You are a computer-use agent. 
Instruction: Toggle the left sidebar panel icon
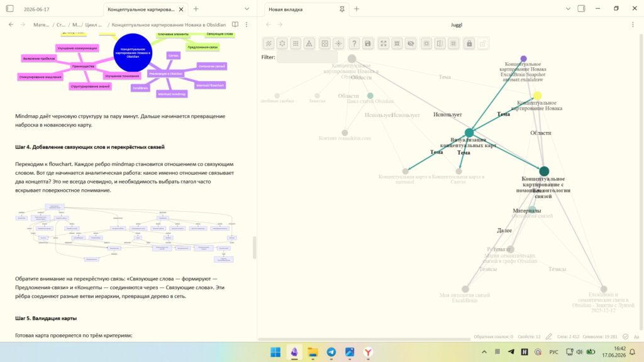point(10,9)
